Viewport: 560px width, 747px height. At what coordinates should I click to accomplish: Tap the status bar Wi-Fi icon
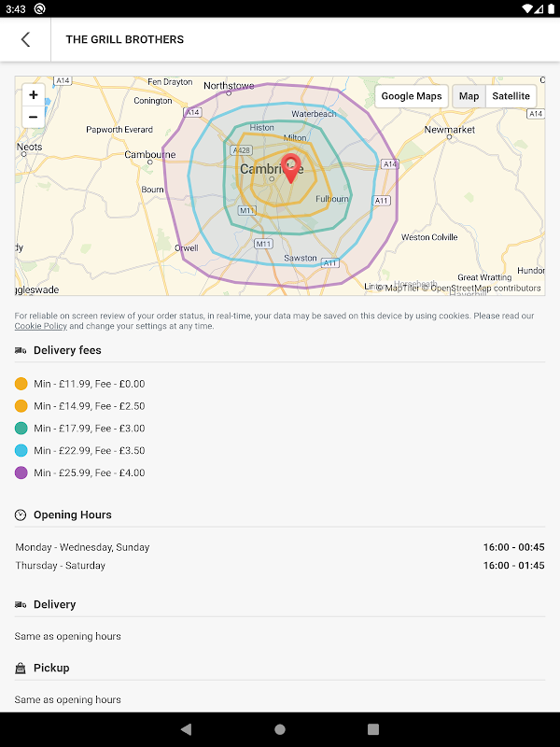click(526, 8)
